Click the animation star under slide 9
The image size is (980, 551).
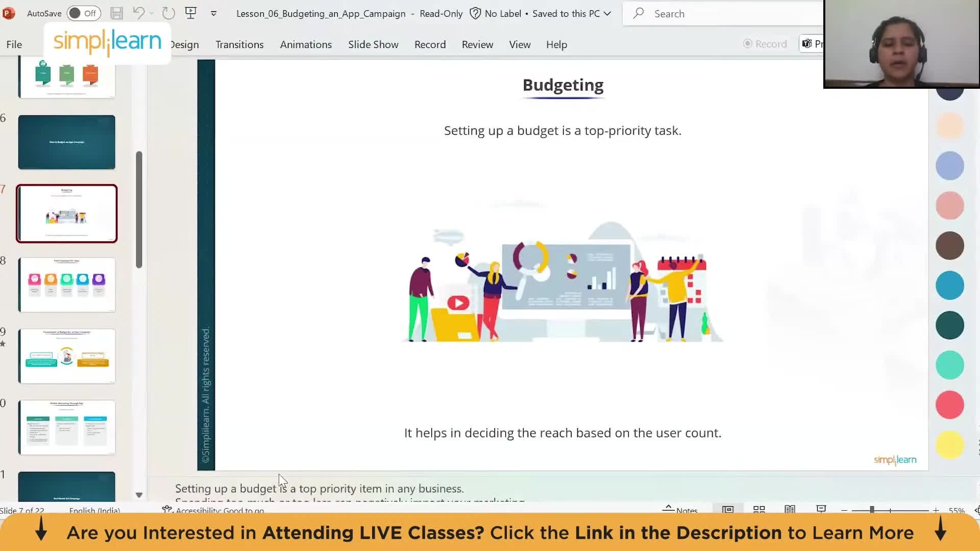(x=3, y=344)
